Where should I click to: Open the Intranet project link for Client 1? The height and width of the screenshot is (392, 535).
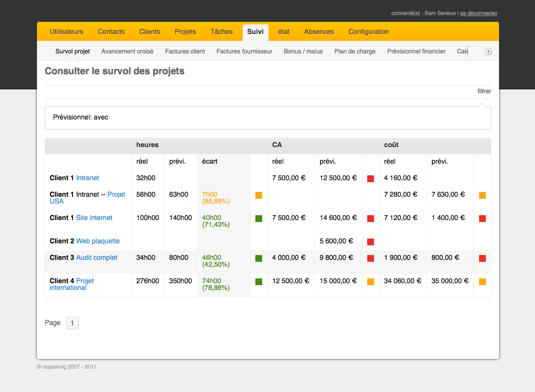click(88, 178)
